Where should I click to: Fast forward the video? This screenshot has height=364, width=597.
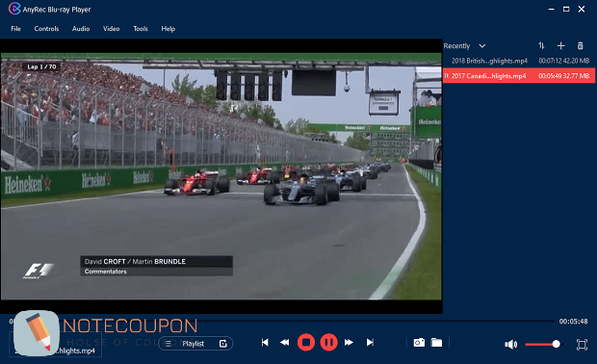[x=349, y=343]
